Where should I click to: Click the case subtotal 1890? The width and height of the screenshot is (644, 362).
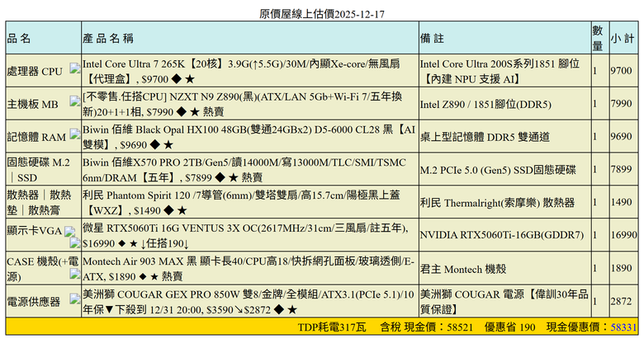(621, 268)
